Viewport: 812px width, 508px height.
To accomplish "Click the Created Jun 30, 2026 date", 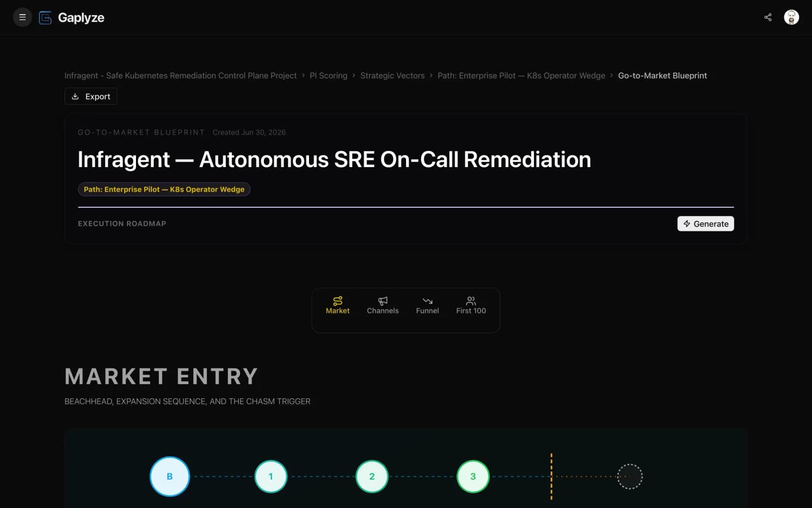I will [x=249, y=133].
